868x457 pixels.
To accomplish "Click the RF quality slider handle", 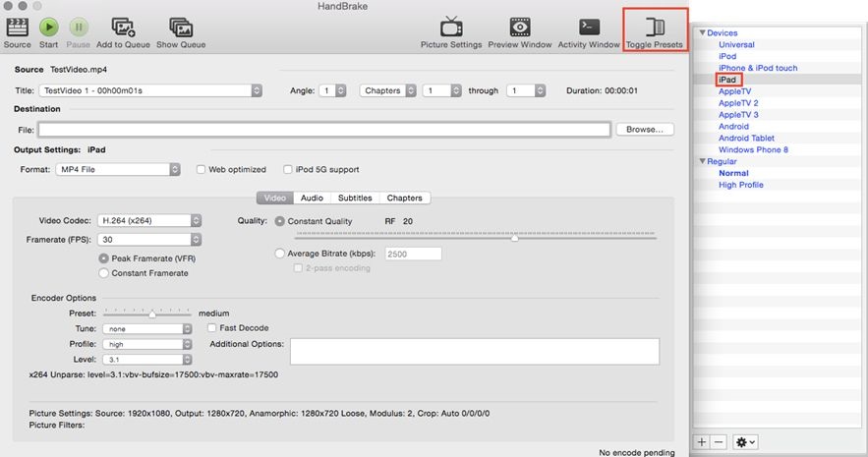I will click(515, 237).
